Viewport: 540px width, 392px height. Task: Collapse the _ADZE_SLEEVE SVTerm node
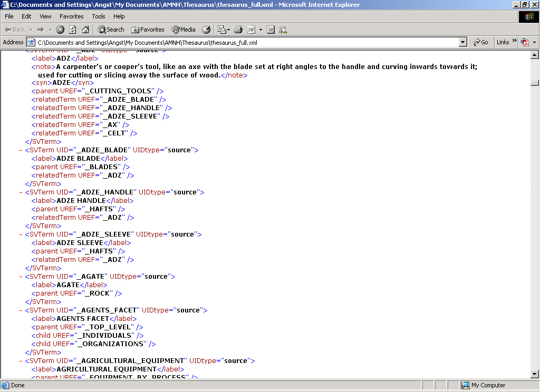21,234
